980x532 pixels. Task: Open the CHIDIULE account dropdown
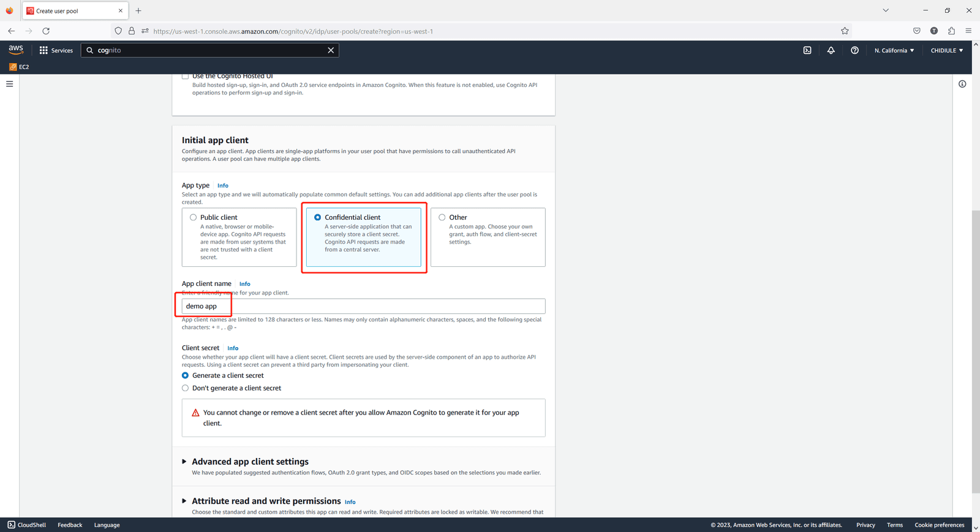click(947, 50)
